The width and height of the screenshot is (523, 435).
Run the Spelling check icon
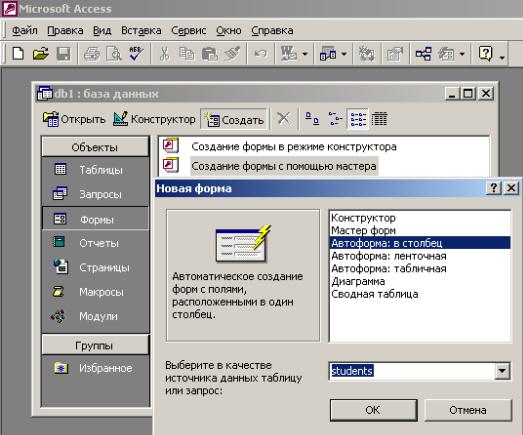pos(136,53)
